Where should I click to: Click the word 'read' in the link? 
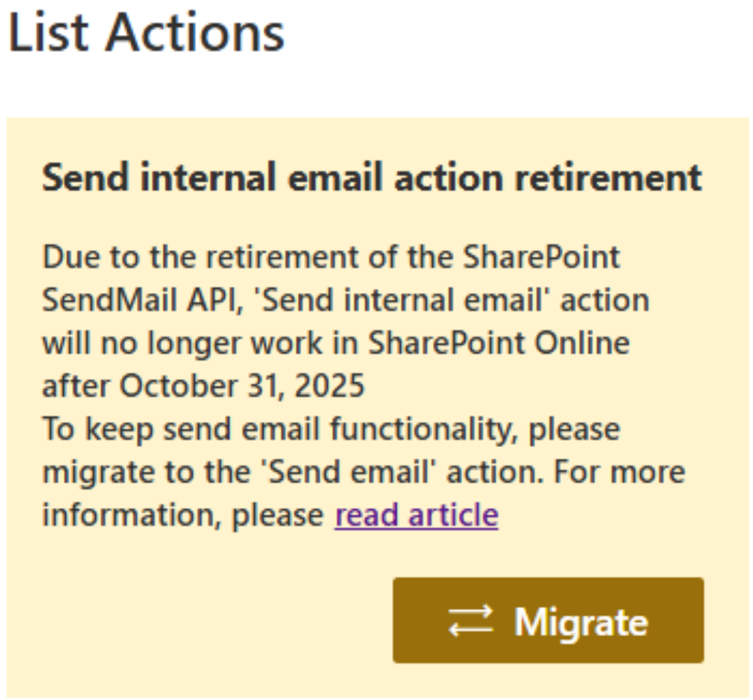pyautogui.click(x=367, y=514)
